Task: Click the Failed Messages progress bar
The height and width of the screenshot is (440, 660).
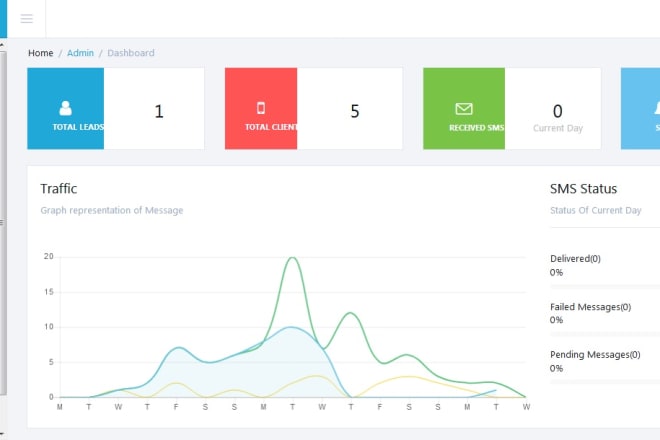Action: (605, 334)
